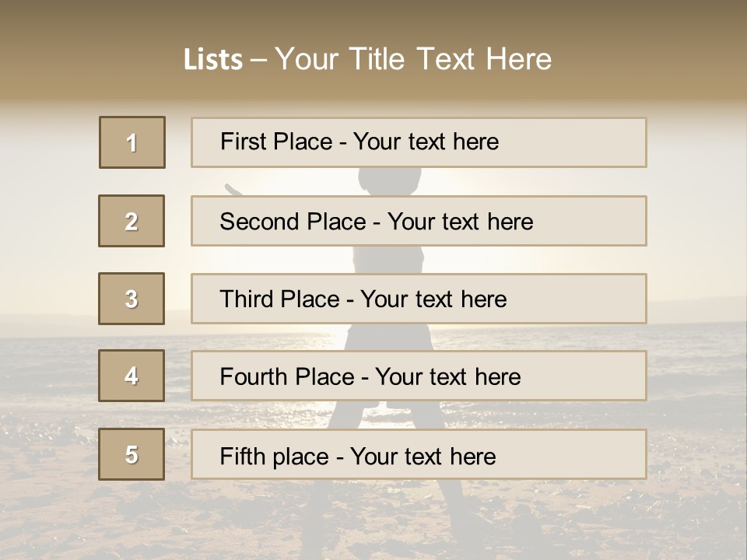Click the sea horizon at the slide's left edge

(16, 319)
